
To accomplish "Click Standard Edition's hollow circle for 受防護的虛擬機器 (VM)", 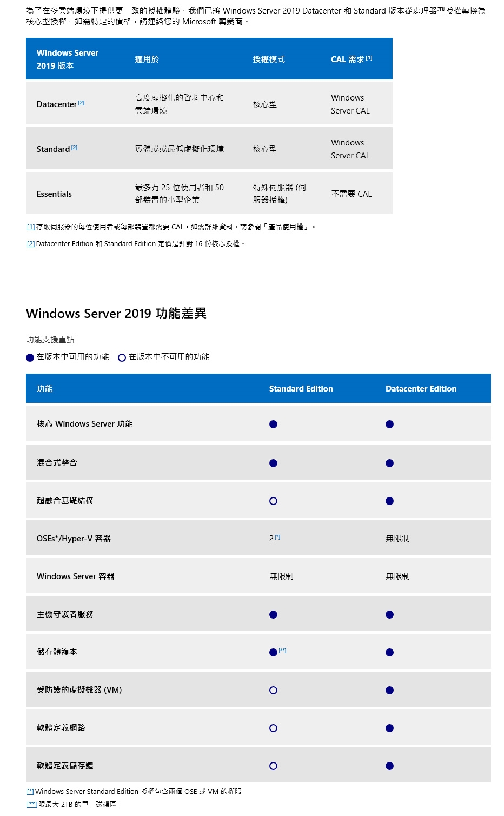I will point(273,691).
